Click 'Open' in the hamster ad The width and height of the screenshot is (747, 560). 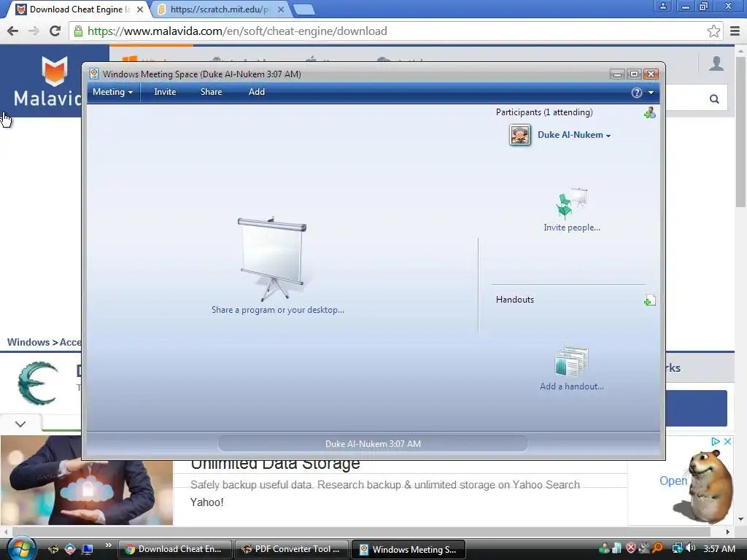(673, 481)
